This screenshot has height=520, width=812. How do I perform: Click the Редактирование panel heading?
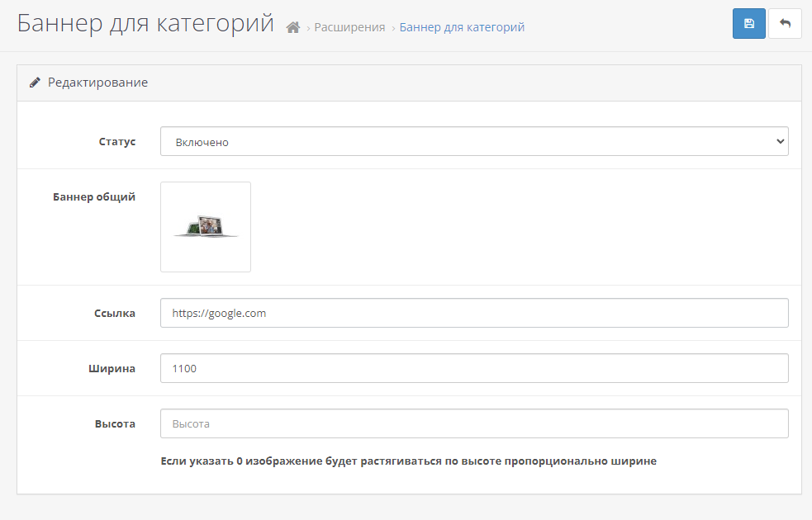tap(97, 83)
